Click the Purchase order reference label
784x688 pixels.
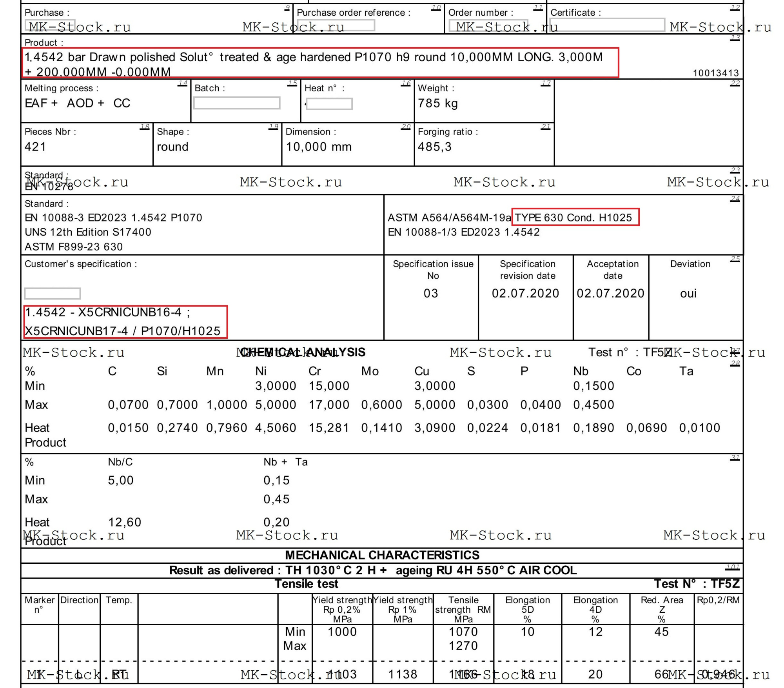point(354,13)
